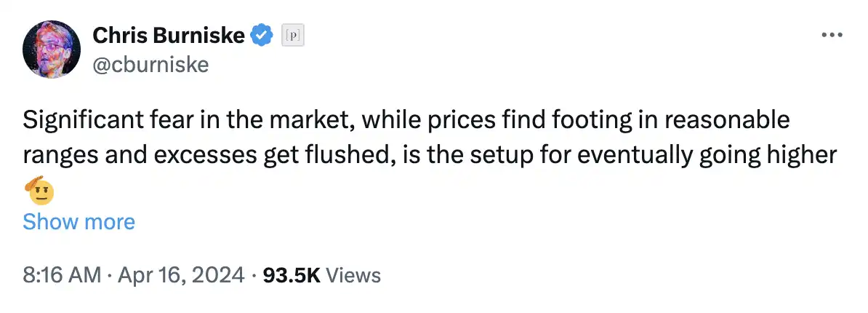Click the square affiliate badge beside name

pos(292,35)
